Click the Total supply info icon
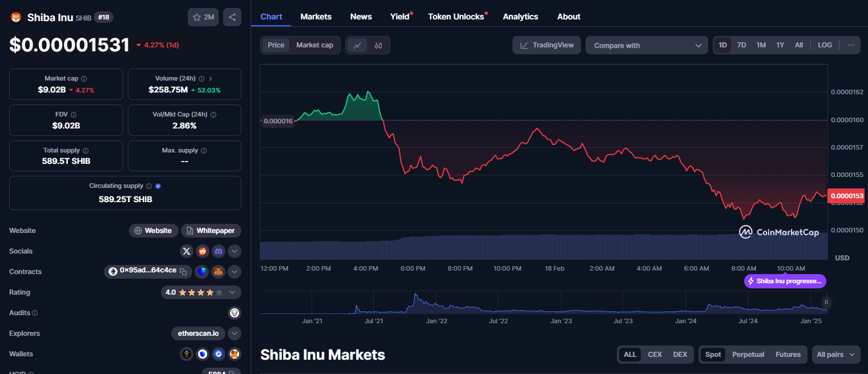This screenshot has height=374, width=868. point(86,150)
